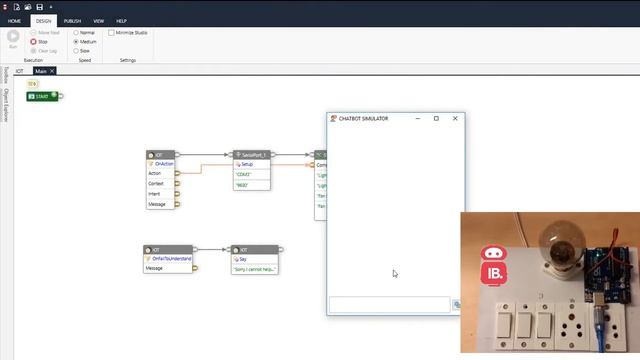Viewport: 640px width, 360px height.
Task: Click the OnFailToUnderstand Message output port
Action: [x=195, y=268]
